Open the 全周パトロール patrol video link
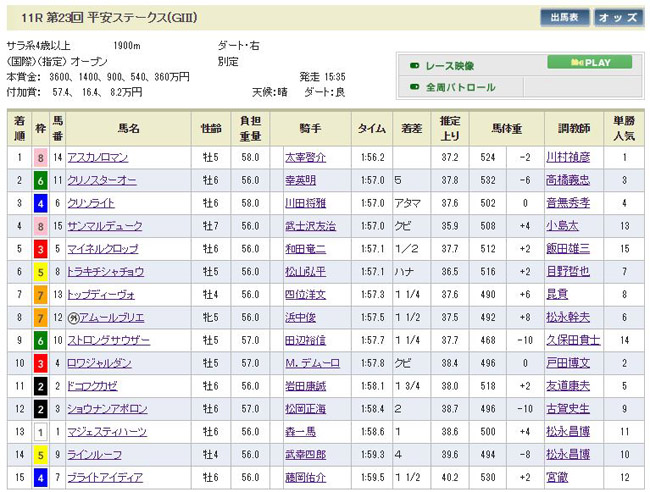Viewport: 650px width, 492px height. click(460, 88)
